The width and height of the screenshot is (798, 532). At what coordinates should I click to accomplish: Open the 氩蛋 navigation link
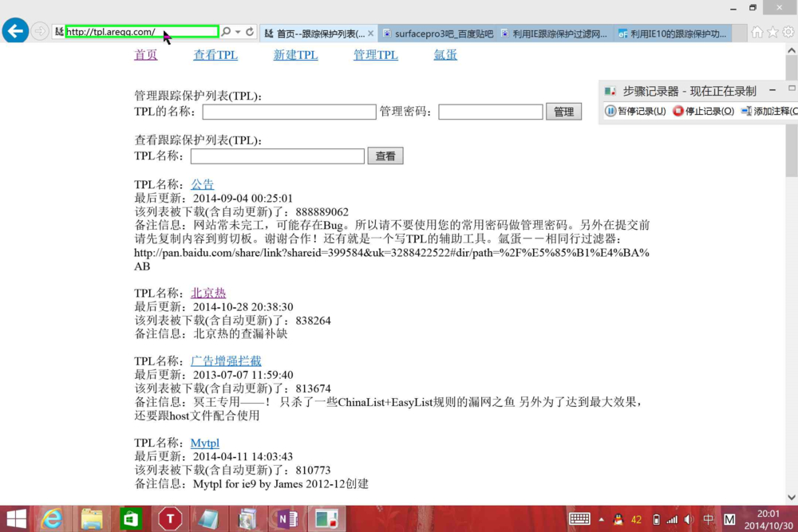(x=445, y=54)
